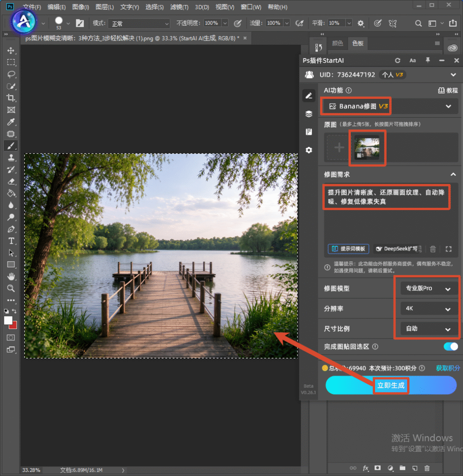This screenshot has width=463, height=476.
Task: Select the Crop tool
Action: click(x=11, y=98)
